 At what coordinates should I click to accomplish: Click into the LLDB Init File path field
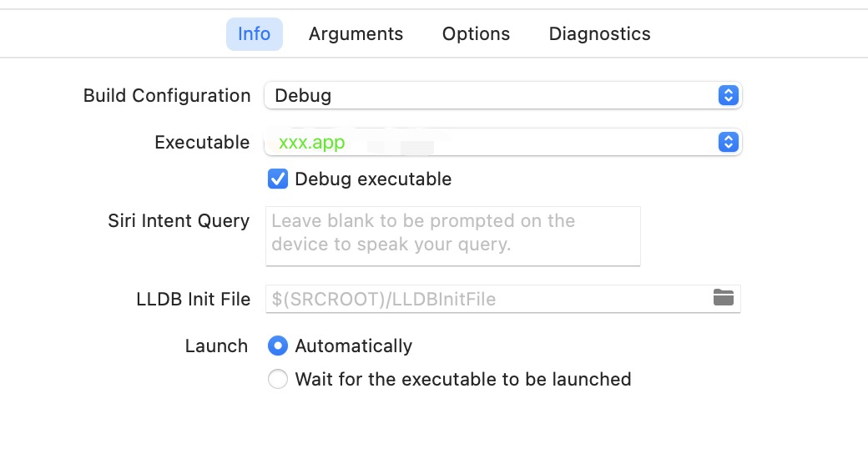(x=484, y=299)
